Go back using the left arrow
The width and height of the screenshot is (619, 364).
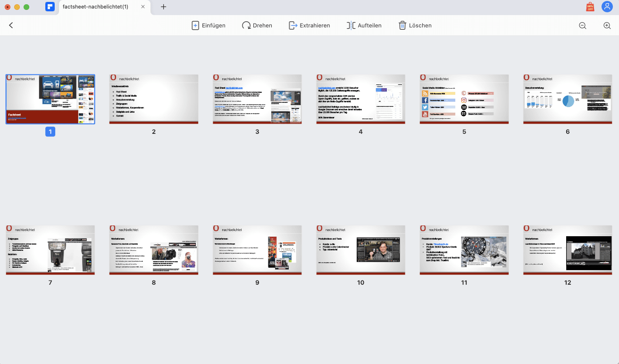(x=11, y=25)
